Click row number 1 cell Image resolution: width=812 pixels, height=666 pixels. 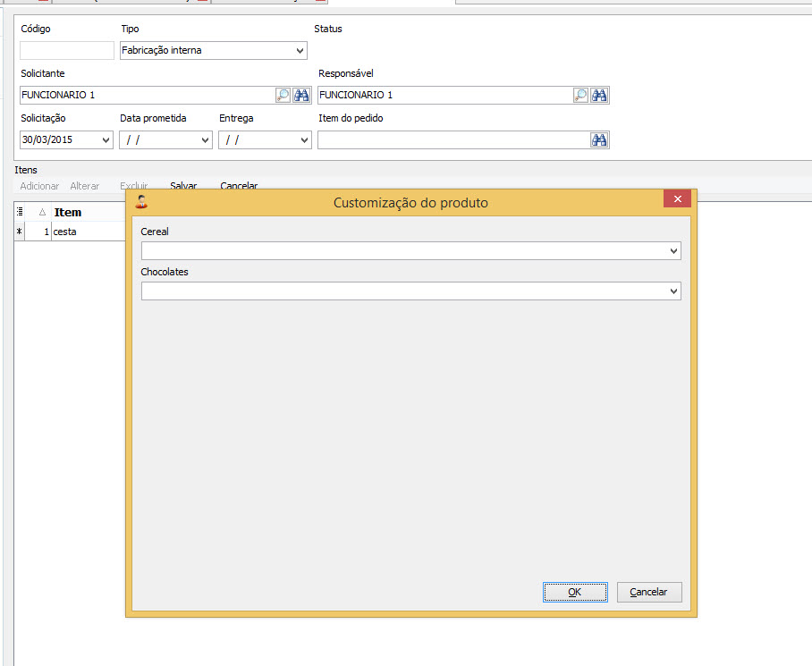38,232
